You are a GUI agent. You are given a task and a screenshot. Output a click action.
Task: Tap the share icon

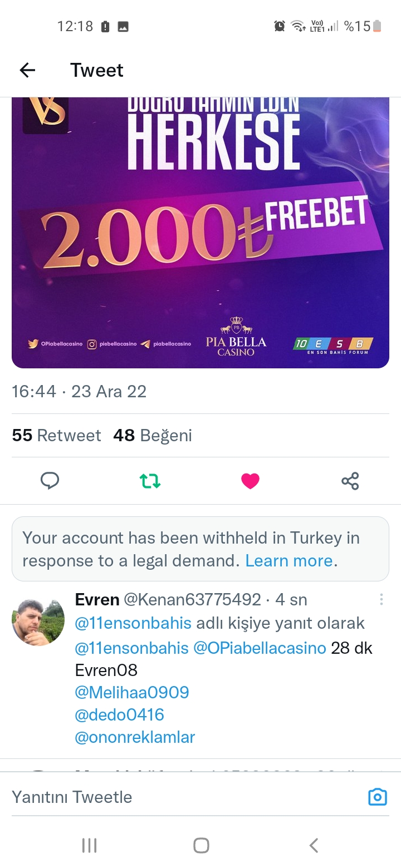click(350, 481)
